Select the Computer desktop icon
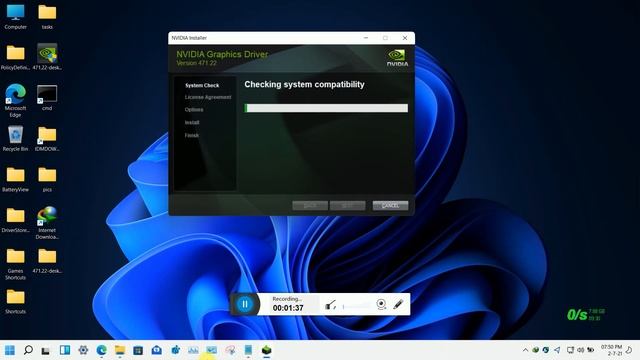The image size is (640, 360). click(16, 17)
